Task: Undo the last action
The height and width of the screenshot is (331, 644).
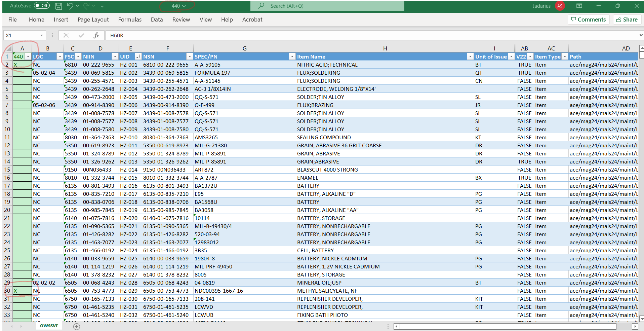Action: 70,6
